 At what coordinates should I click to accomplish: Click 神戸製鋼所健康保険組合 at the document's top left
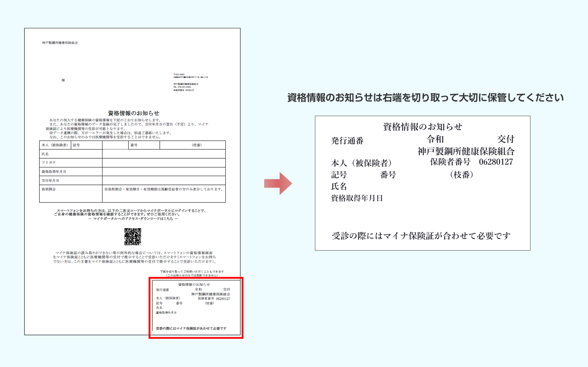pos(60,43)
